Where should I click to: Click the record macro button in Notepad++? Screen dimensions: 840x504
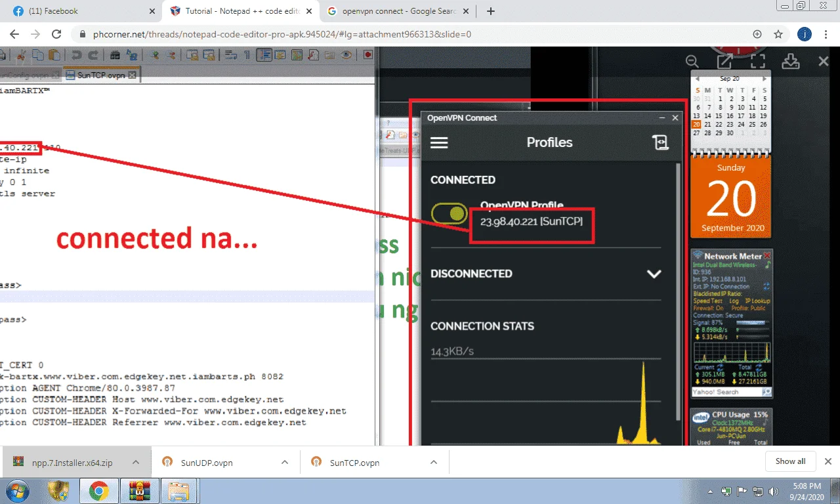(367, 55)
